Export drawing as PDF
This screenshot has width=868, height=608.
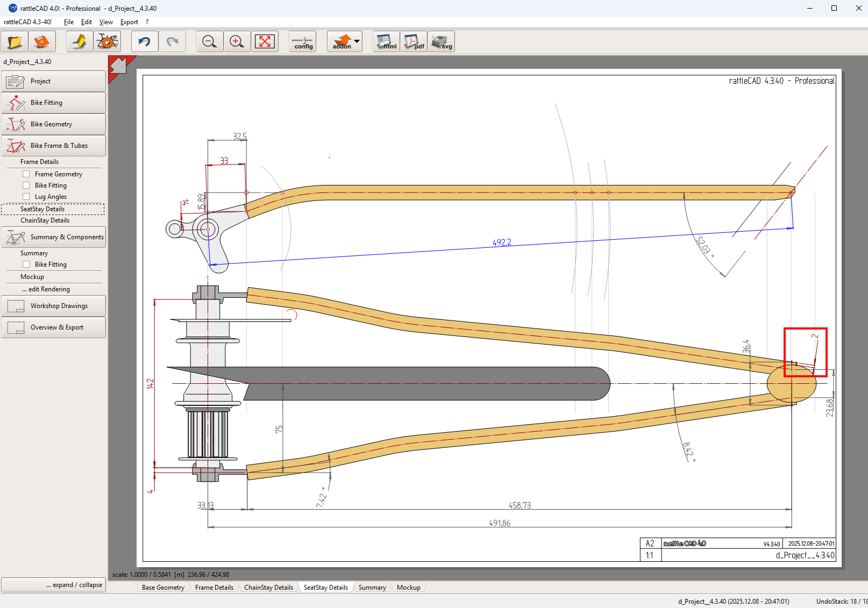click(414, 42)
